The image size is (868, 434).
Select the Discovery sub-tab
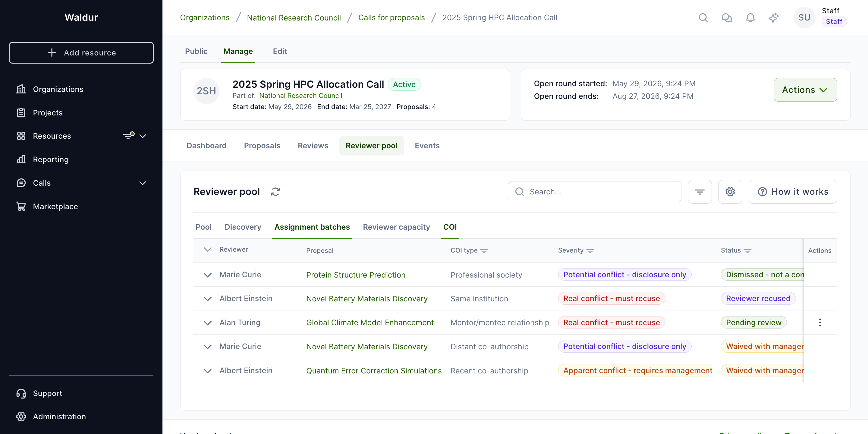click(243, 227)
